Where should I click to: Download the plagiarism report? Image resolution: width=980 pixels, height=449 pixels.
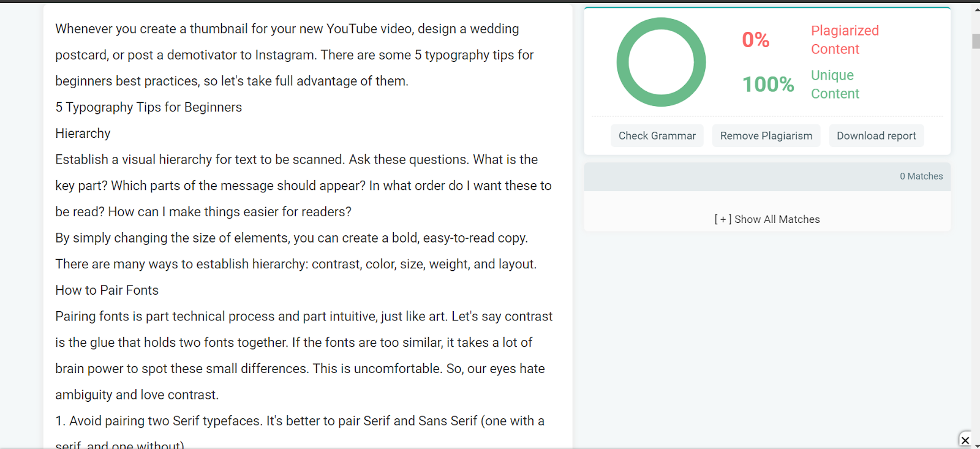click(x=876, y=135)
